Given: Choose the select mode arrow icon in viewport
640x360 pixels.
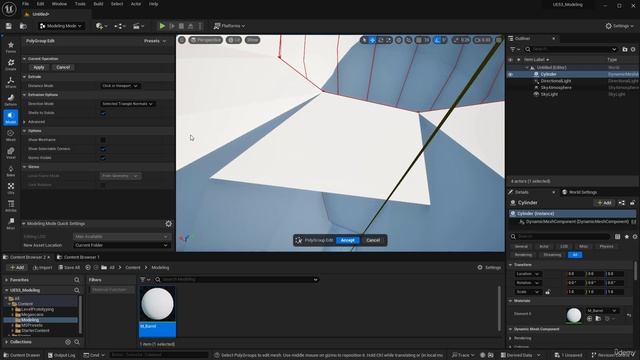Looking at the screenshot, I should 364,40.
